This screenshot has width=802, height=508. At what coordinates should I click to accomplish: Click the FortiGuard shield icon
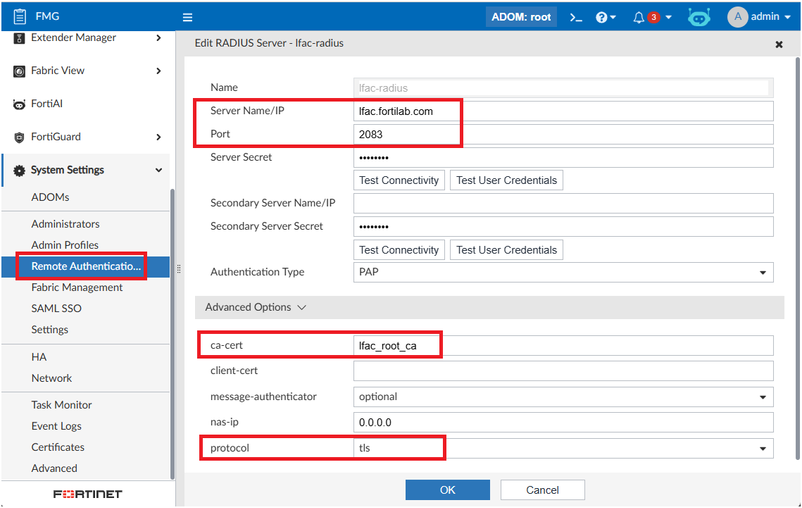(x=19, y=137)
